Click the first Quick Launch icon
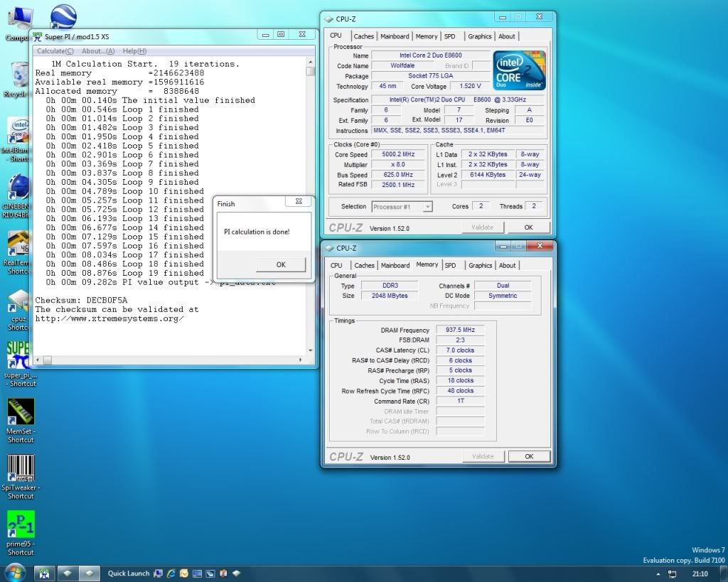This screenshot has height=582, width=728. click(x=158, y=573)
